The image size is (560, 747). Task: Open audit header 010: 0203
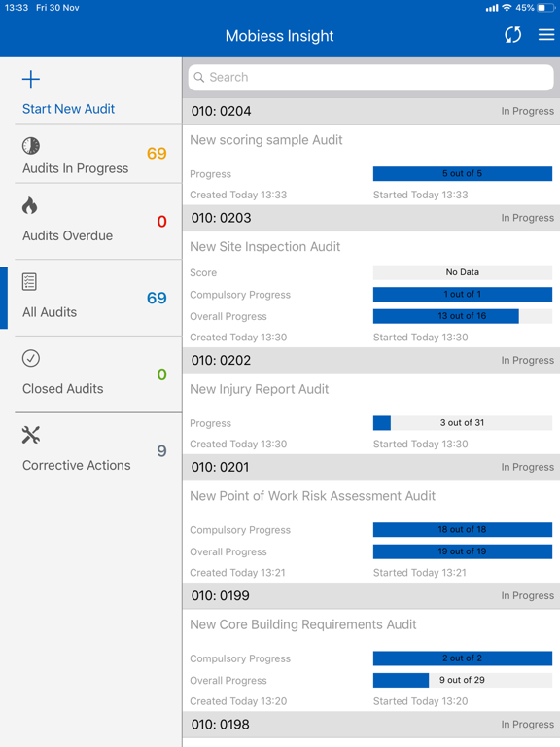coord(371,218)
